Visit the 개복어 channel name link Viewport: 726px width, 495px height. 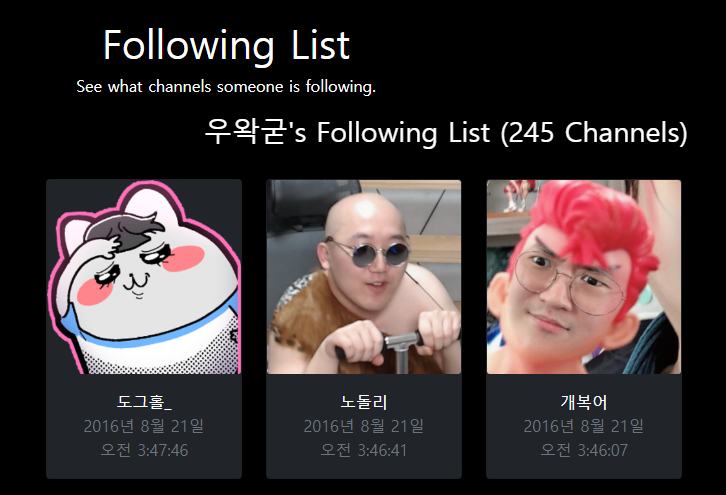tap(584, 401)
